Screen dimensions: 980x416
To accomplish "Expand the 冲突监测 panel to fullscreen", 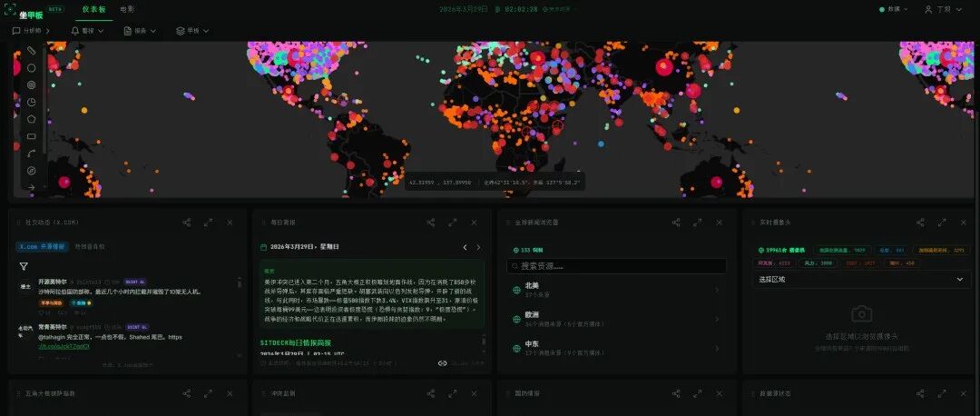I will click(453, 393).
